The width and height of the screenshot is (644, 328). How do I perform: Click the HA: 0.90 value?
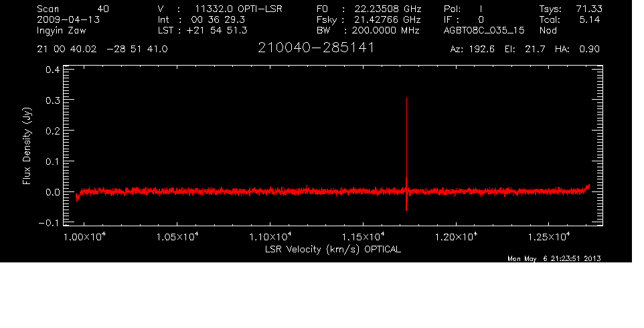coord(577,50)
